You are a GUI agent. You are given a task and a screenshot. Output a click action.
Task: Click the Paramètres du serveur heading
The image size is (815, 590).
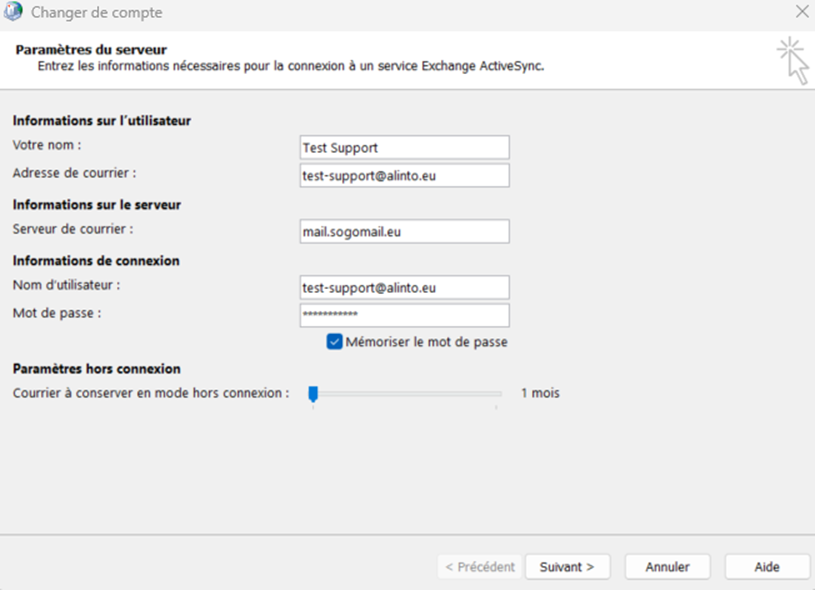pyautogui.click(x=91, y=49)
